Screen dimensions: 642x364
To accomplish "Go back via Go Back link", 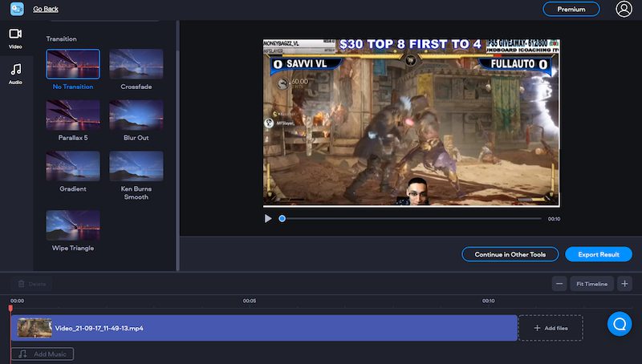I will tap(46, 9).
